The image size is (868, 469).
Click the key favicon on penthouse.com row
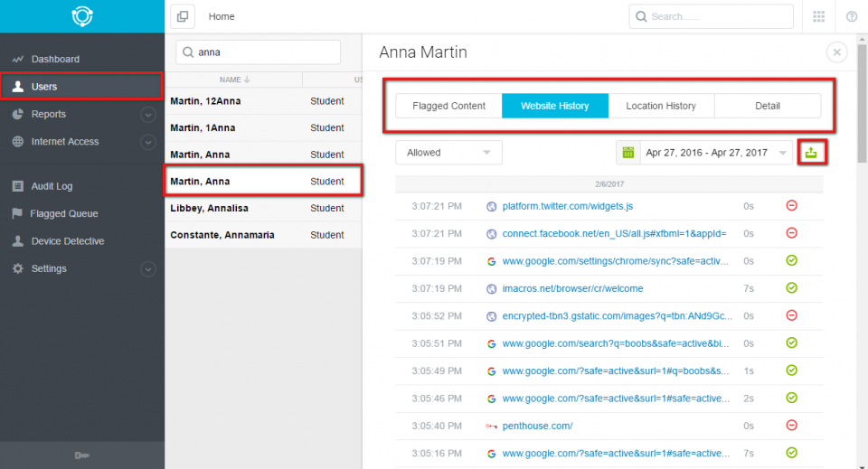[x=491, y=426]
